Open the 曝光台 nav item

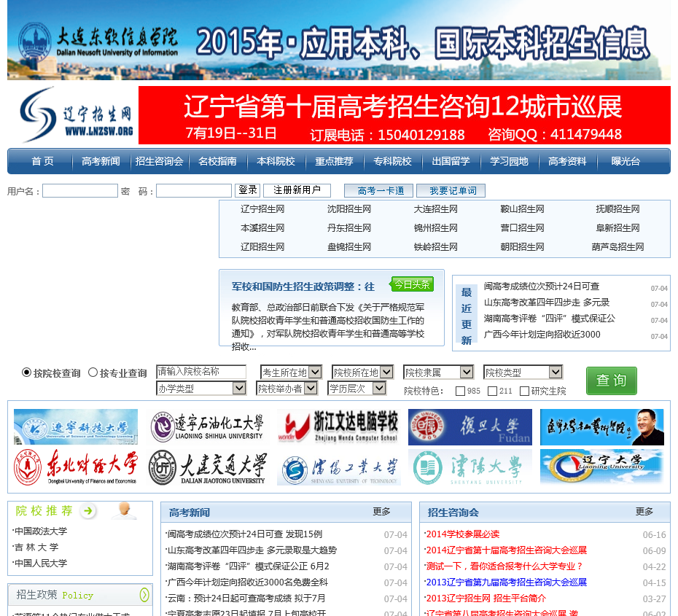tap(626, 161)
